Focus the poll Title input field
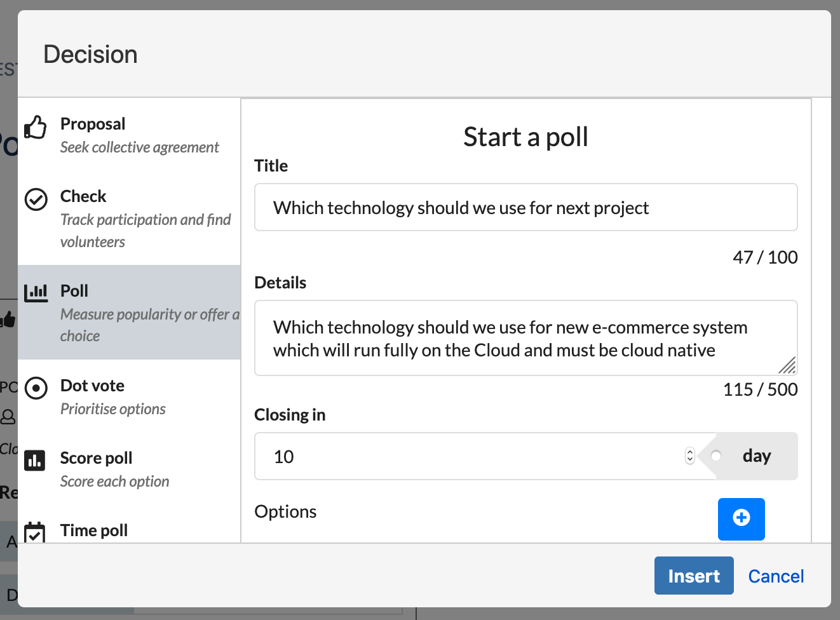The width and height of the screenshot is (840, 620). pyautogui.click(x=525, y=208)
